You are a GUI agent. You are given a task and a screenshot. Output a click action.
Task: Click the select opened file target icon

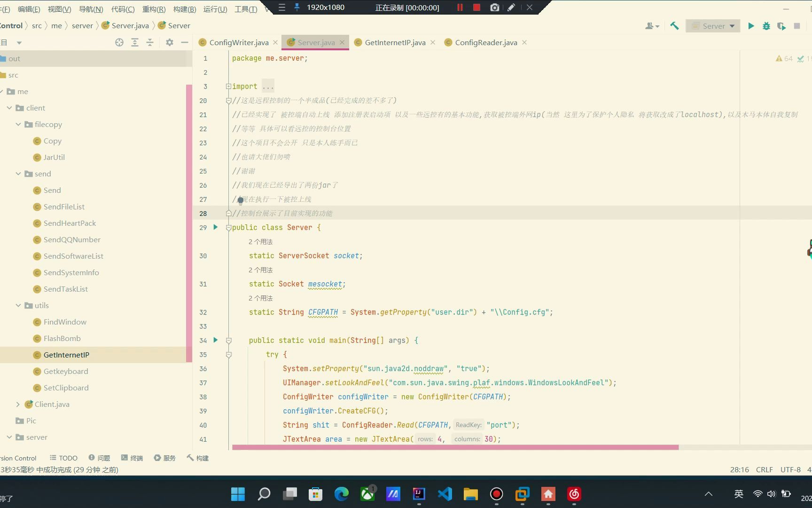pyautogui.click(x=119, y=42)
